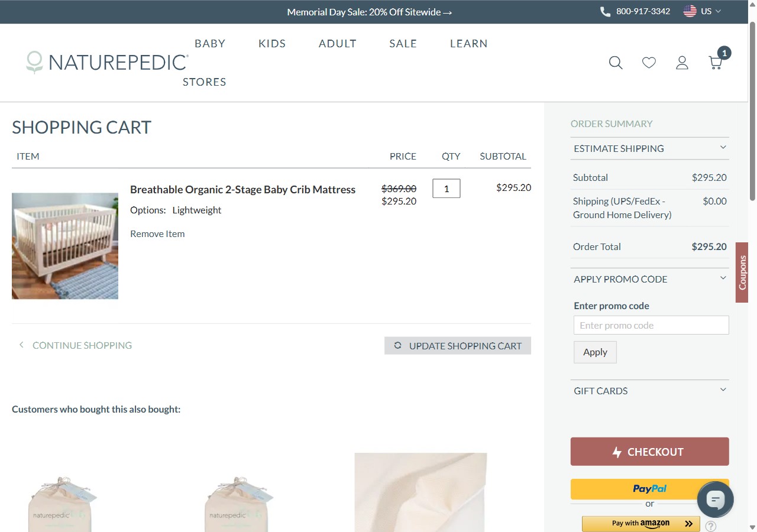Screen dimensions: 757x532
Task: Click the phone icon for 800-917-3342
Action: pyautogui.click(x=605, y=12)
